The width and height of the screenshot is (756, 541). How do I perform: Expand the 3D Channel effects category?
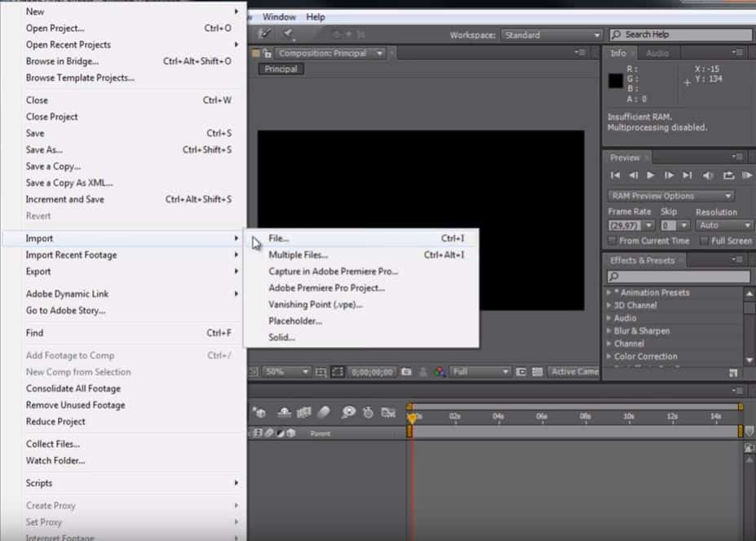tap(609, 305)
